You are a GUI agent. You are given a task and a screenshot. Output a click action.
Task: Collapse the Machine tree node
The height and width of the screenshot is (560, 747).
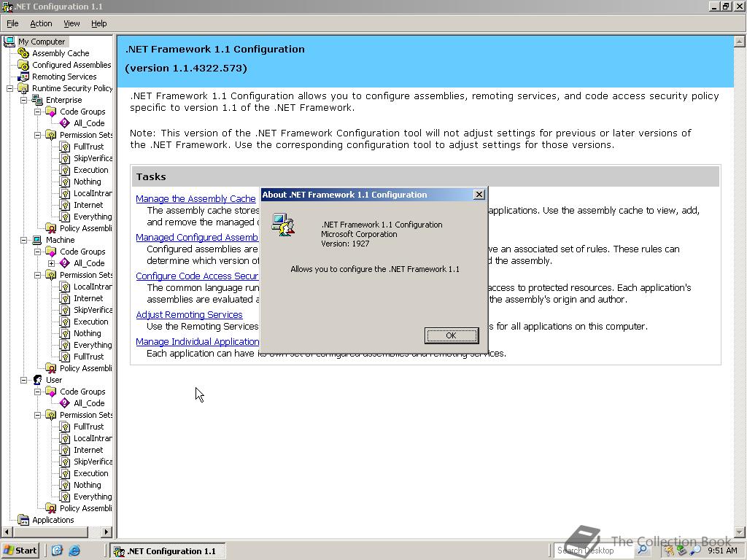24,240
